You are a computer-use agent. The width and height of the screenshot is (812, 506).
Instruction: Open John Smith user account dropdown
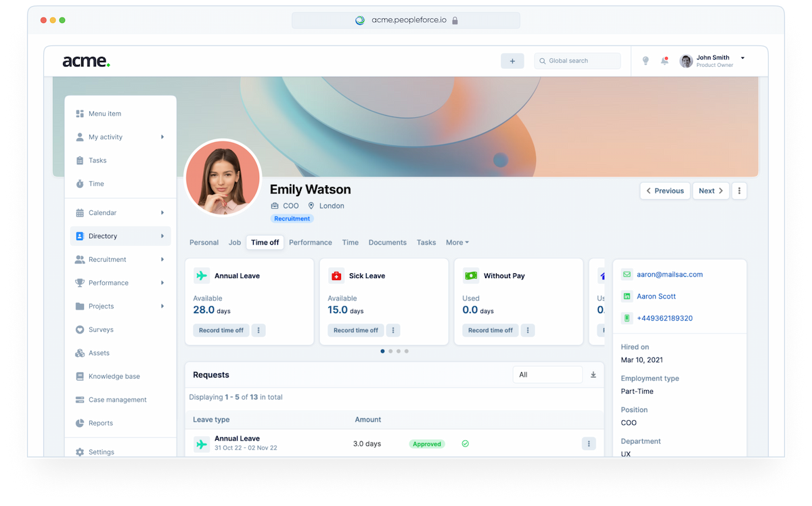pyautogui.click(x=742, y=58)
